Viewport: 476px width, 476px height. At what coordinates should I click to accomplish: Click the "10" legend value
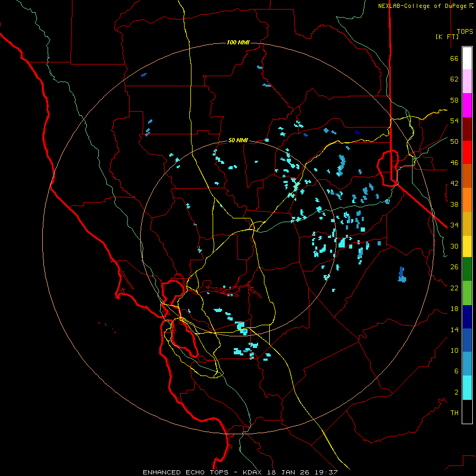(x=454, y=350)
